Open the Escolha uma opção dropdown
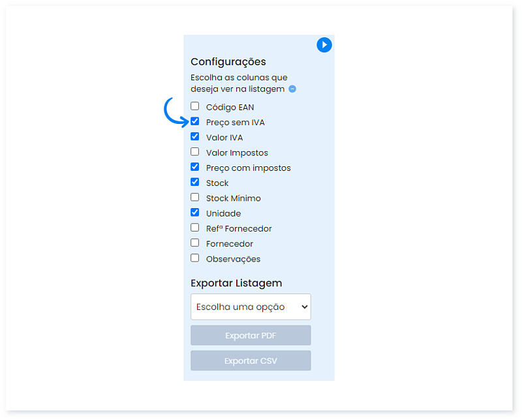 (x=251, y=307)
